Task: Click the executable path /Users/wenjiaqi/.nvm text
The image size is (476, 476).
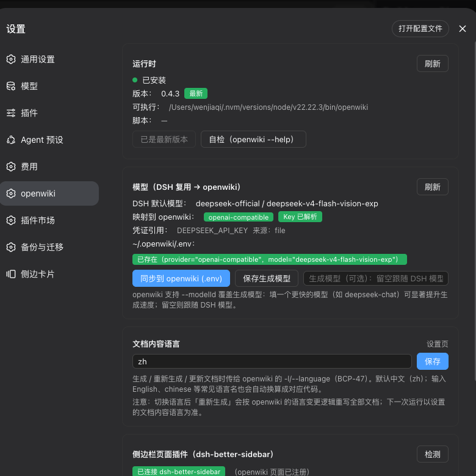Action: 269,107
